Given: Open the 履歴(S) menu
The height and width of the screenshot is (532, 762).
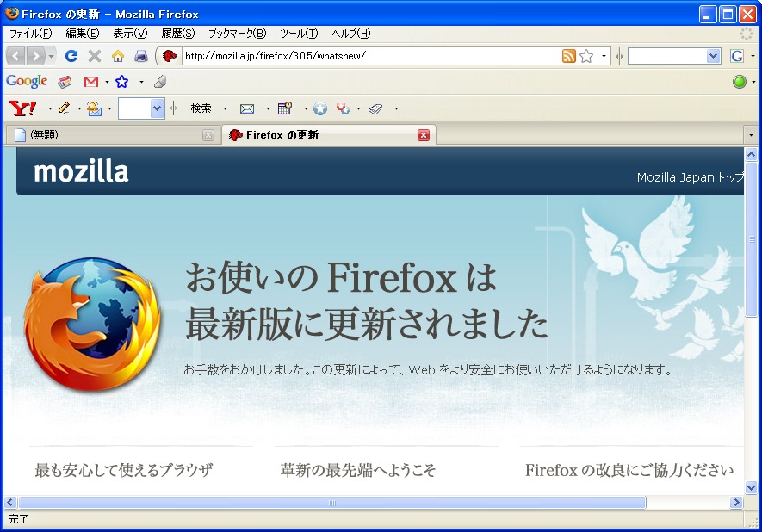Looking at the screenshot, I should pyautogui.click(x=178, y=34).
